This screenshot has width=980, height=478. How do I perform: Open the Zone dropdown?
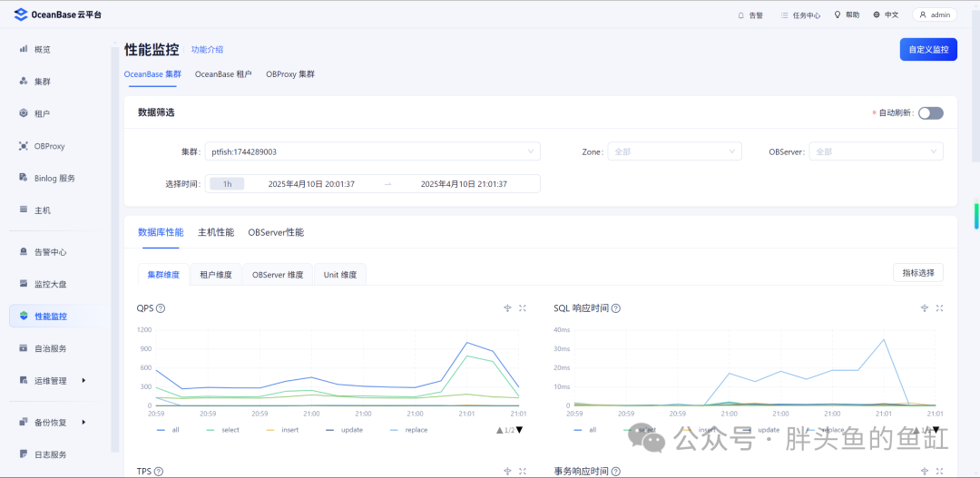click(674, 151)
